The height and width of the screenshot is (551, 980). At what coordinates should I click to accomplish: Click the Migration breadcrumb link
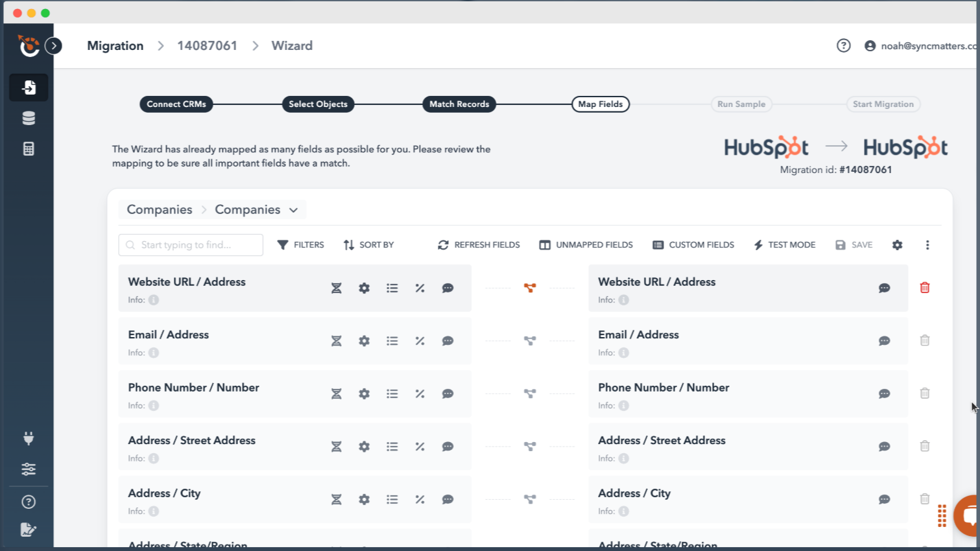115,46
